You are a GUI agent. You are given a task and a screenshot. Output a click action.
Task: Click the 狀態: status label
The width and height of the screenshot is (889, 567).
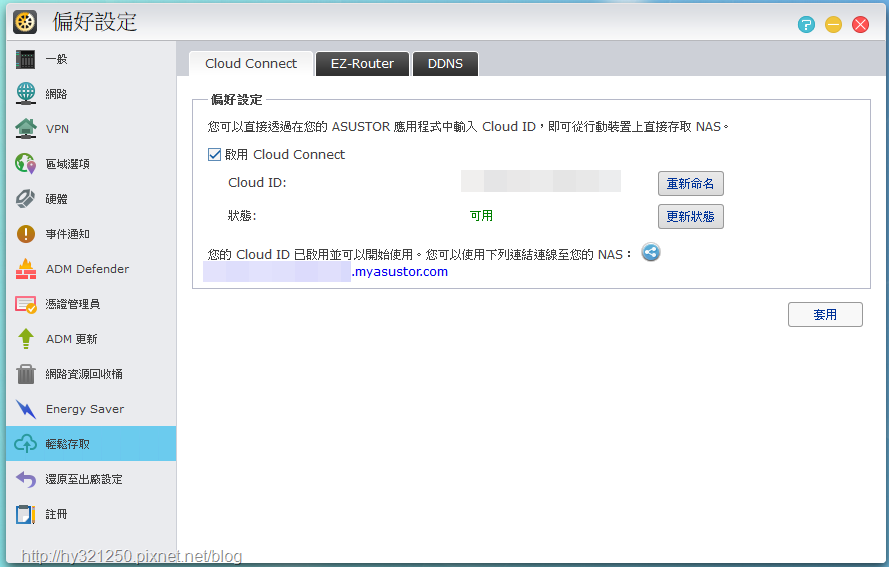[x=242, y=216]
